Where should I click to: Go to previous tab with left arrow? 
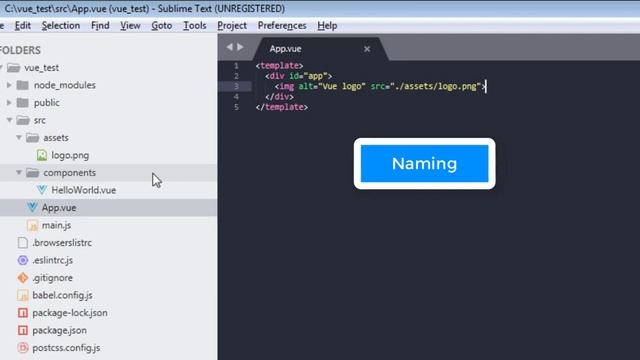click(230, 47)
